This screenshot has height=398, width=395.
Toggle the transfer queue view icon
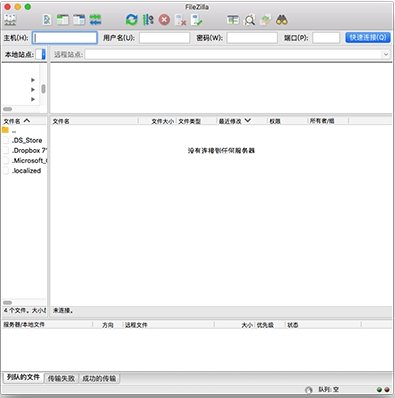(x=95, y=20)
